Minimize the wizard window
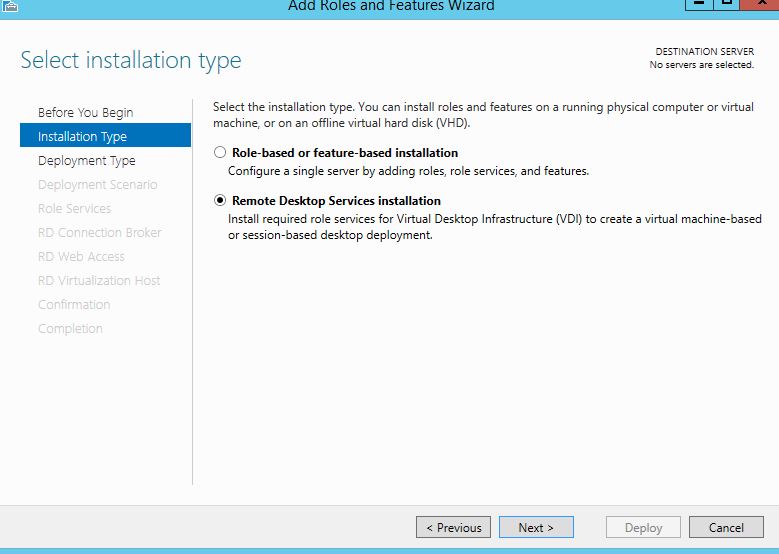 point(699,4)
